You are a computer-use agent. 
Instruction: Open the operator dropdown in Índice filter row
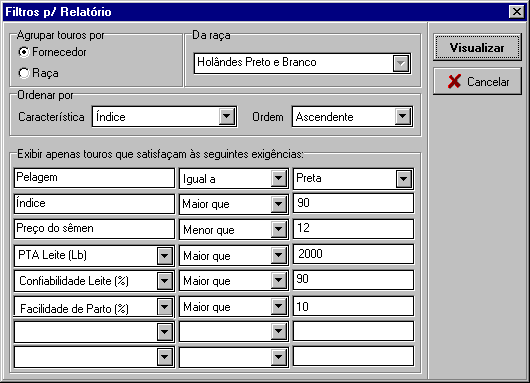[x=279, y=204]
